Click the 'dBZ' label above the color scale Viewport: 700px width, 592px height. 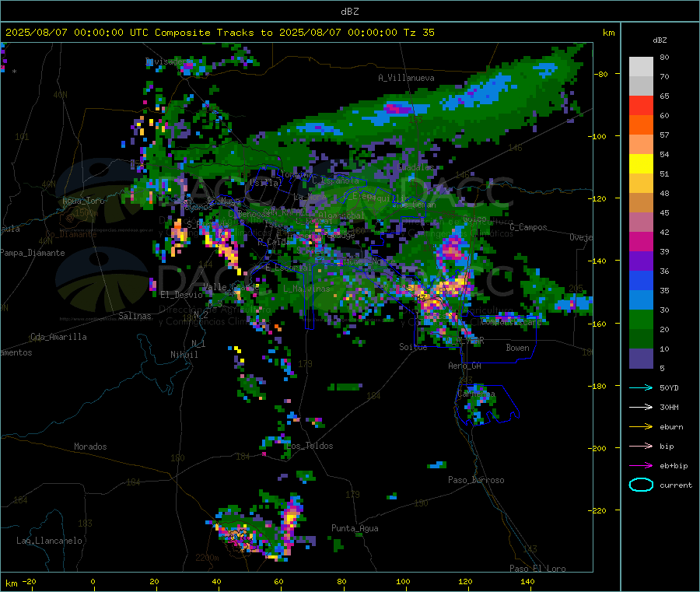coord(660,40)
